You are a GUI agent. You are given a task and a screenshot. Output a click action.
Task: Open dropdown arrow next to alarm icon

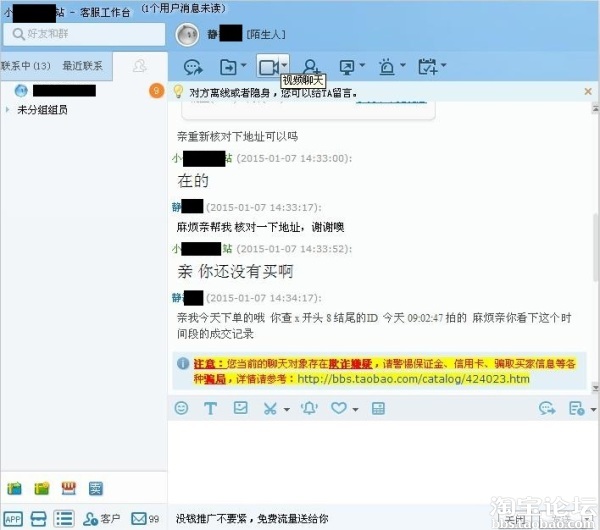point(403,65)
